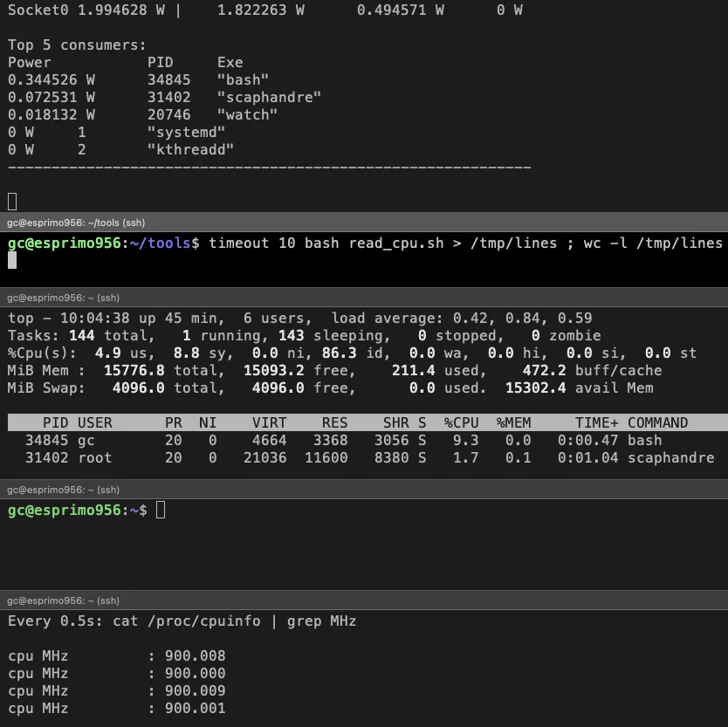Click the hollow cursor in the scaphandre pane

point(12,202)
